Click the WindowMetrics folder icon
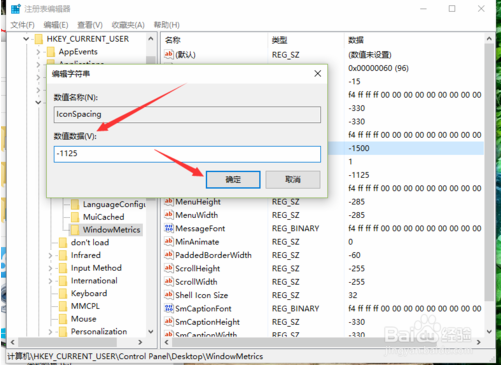 pyautogui.click(x=75, y=230)
